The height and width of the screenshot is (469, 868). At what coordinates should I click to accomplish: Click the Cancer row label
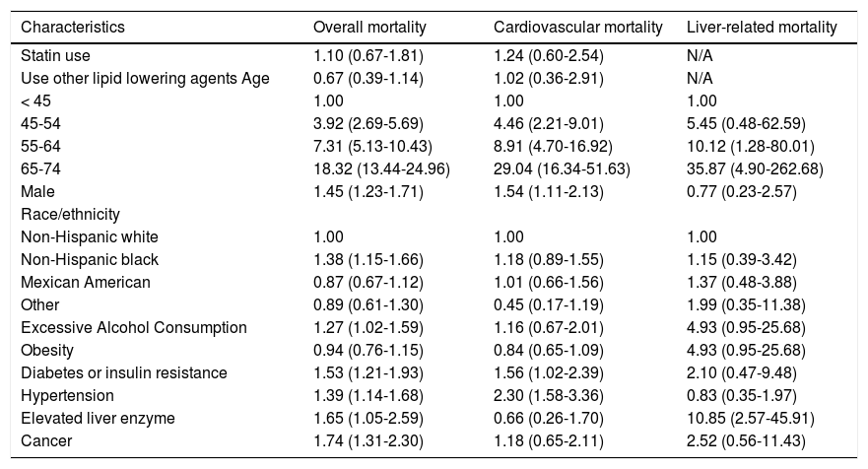(x=44, y=440)
